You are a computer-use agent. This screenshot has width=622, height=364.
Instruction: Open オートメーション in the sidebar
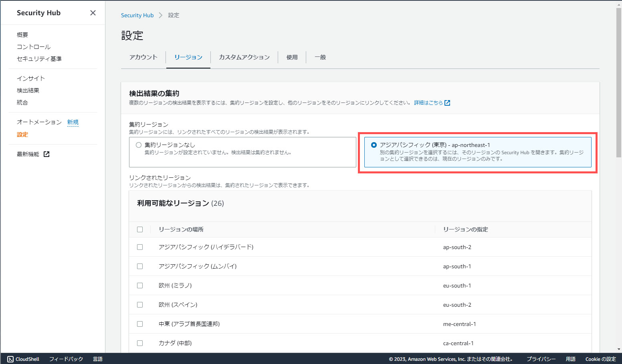[x=39, y=122]
